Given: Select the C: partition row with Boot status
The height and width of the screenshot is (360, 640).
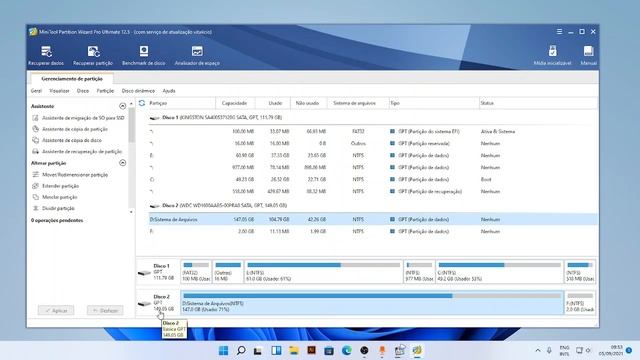Looking at the screenshot, I should coord(373,179).
